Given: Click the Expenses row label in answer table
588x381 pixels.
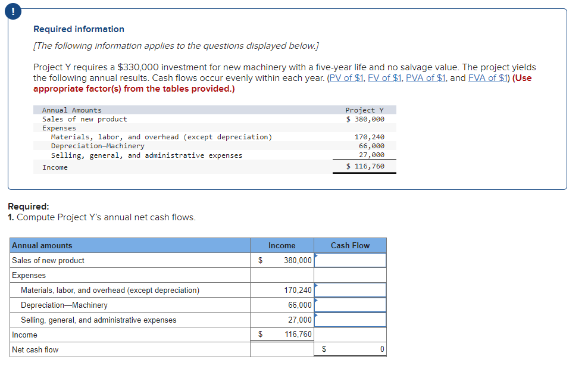Looking at the screenshot, I should 29,275.
